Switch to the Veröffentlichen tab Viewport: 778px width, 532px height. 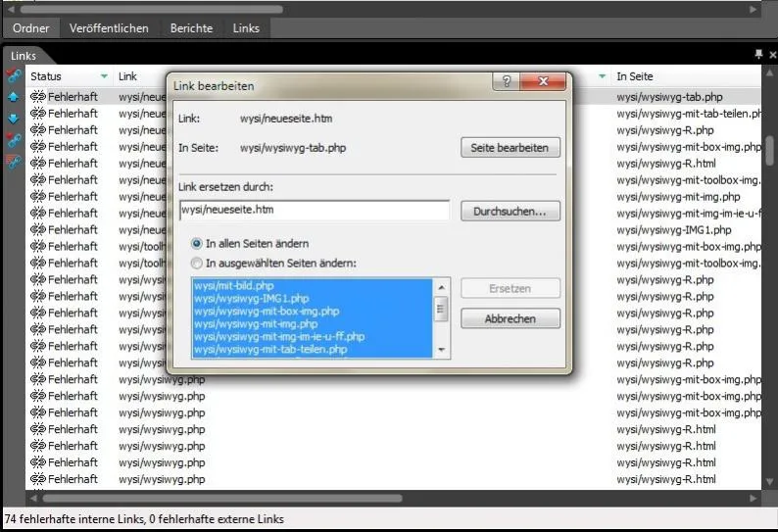[109, 28]
